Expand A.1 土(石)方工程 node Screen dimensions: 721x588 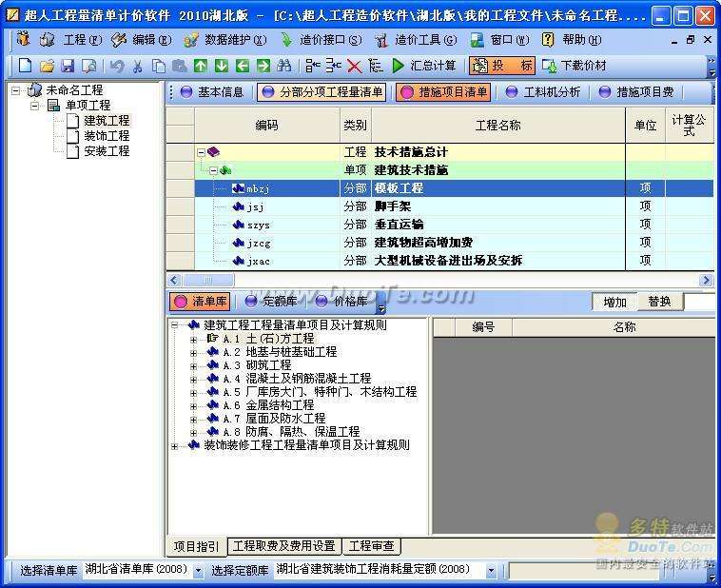(193, 340)
